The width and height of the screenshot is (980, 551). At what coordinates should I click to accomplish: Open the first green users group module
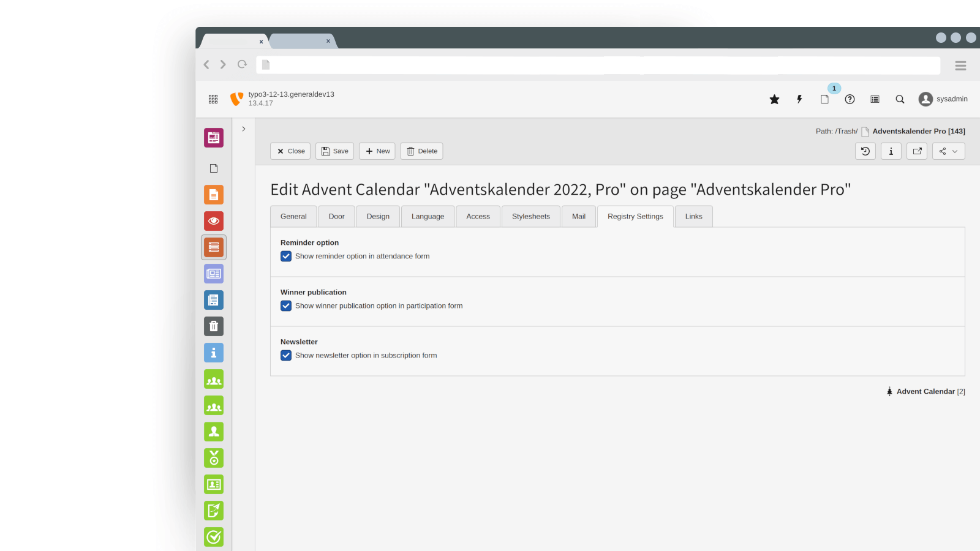click(214, 379)
